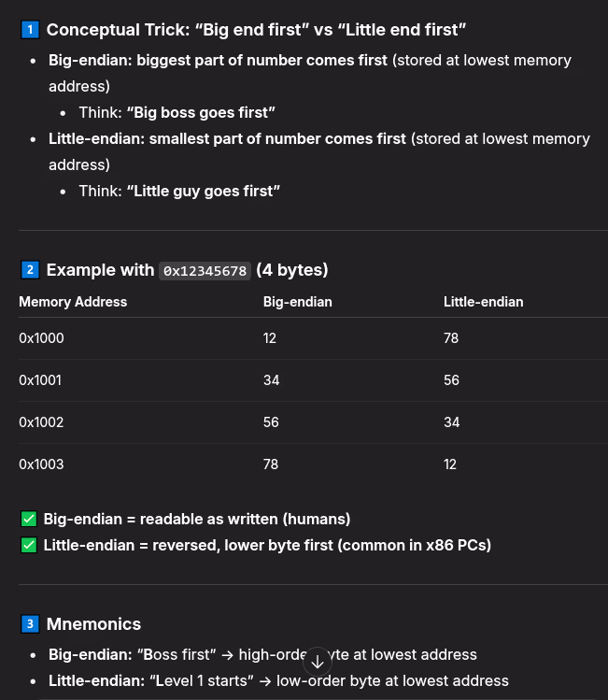Click the scroll-to-bottom down arrow button
Viewport: 608px width, 700px height.
tap(318, 662)
